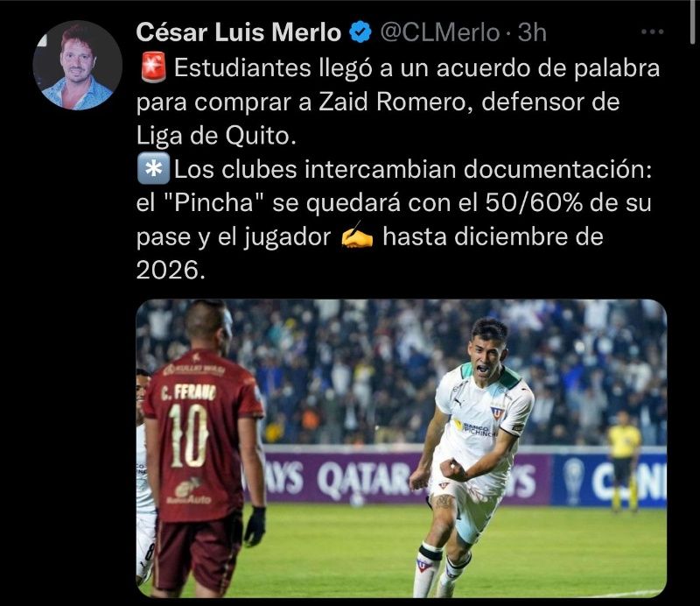Open the @CLMerlo handle link

[x=440, y=32]
